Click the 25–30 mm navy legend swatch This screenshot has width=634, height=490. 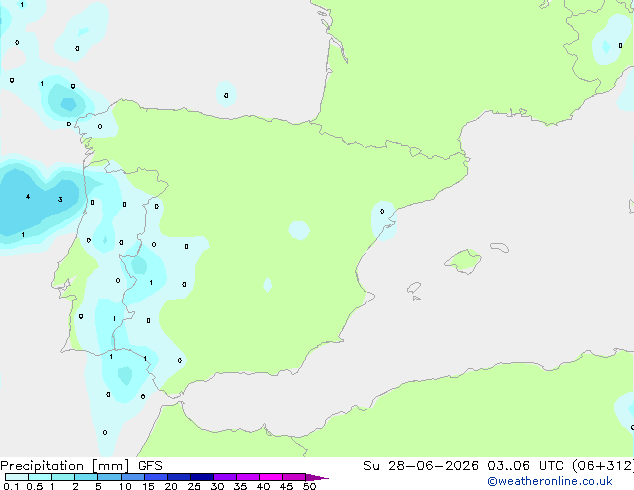tap(201, 477)
